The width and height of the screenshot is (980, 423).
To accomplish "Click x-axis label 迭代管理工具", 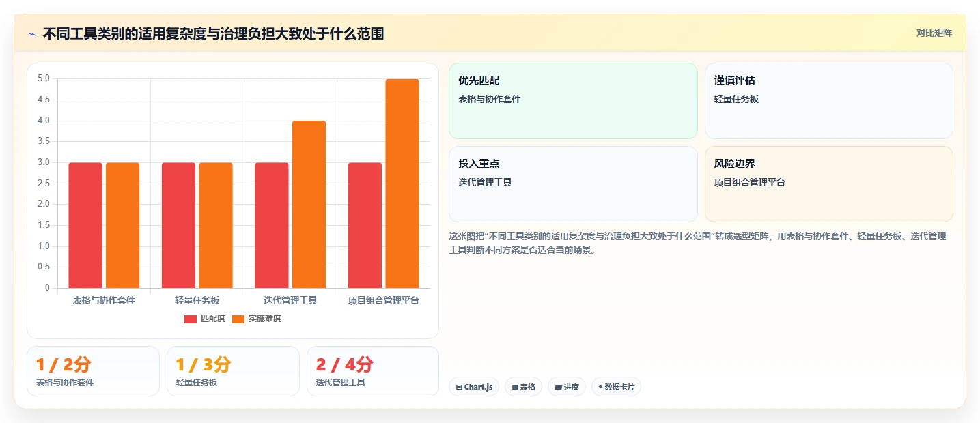I will click(290, 300).
